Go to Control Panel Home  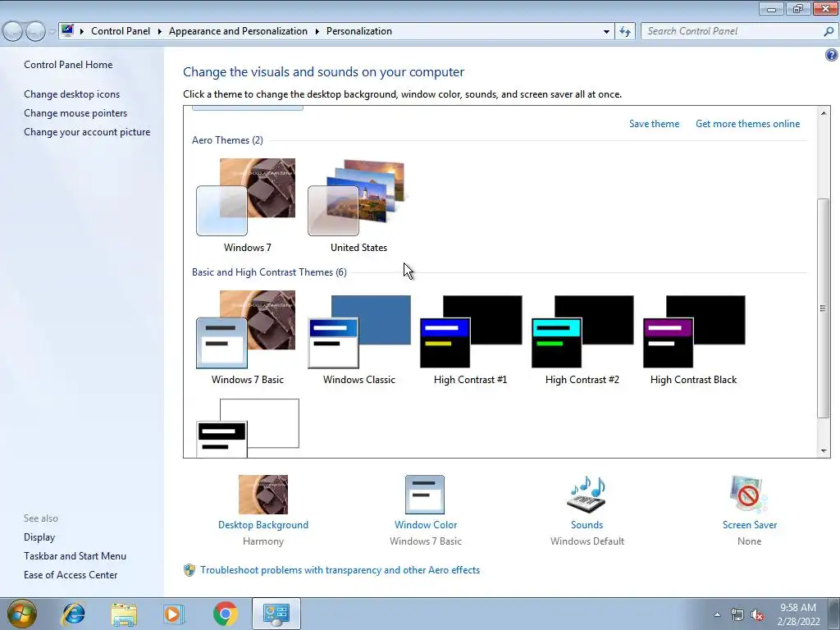pos(68,65)
